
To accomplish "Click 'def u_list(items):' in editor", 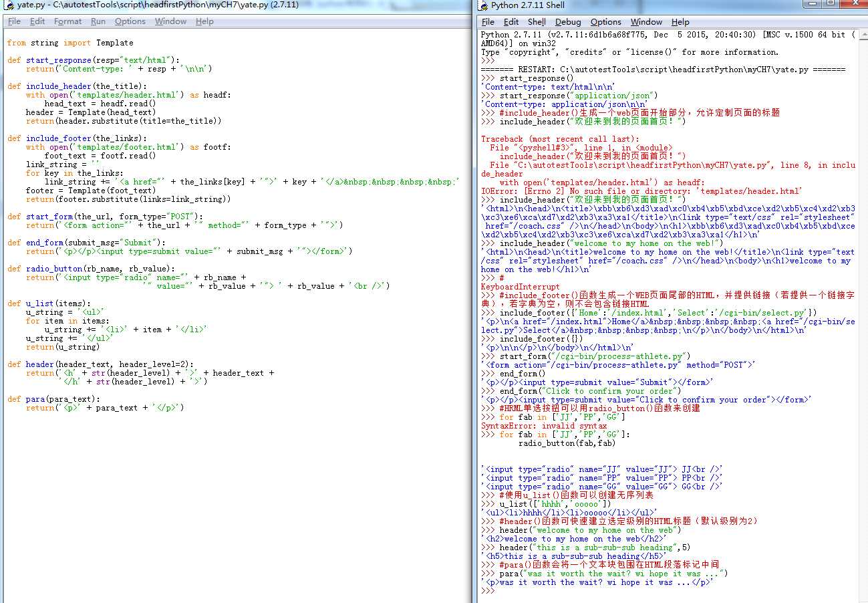I will [49, 304].
